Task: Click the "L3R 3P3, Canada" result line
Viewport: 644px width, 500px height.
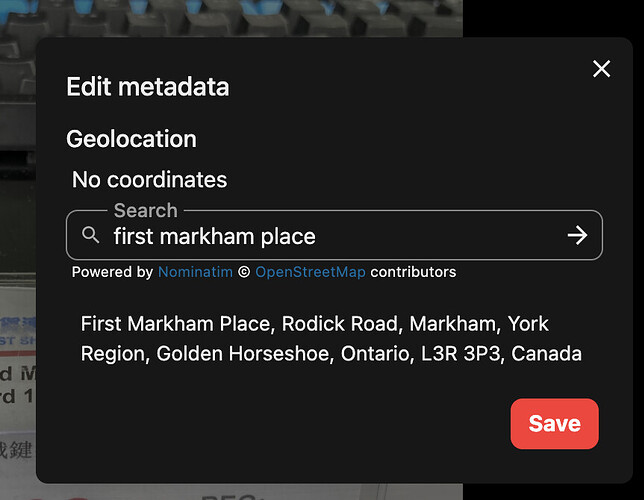Action: tap(501, 353)
